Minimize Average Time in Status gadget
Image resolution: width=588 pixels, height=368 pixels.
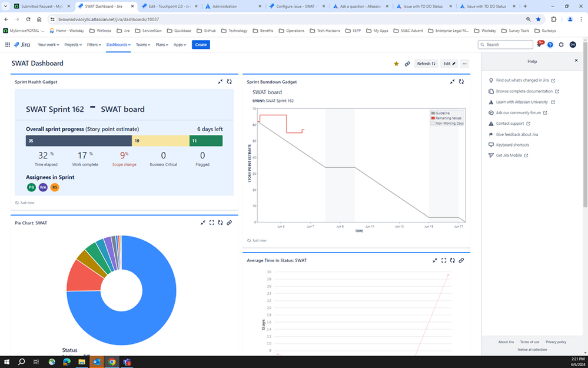[435, 260]
